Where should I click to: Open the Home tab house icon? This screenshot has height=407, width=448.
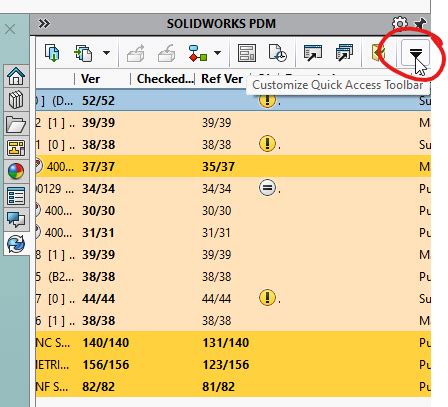pos(16,76)
